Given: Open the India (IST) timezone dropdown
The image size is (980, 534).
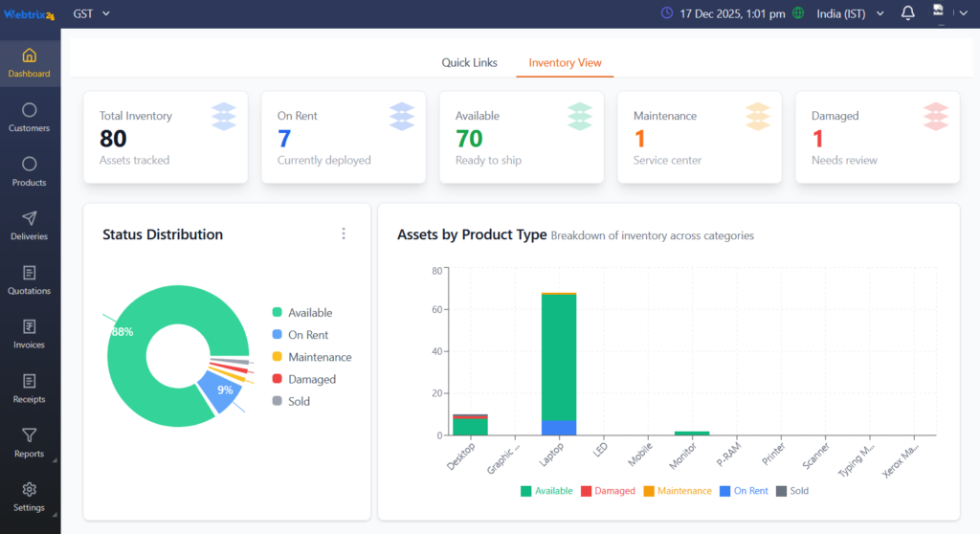Looking at the screenshot, I should [850, 13].
